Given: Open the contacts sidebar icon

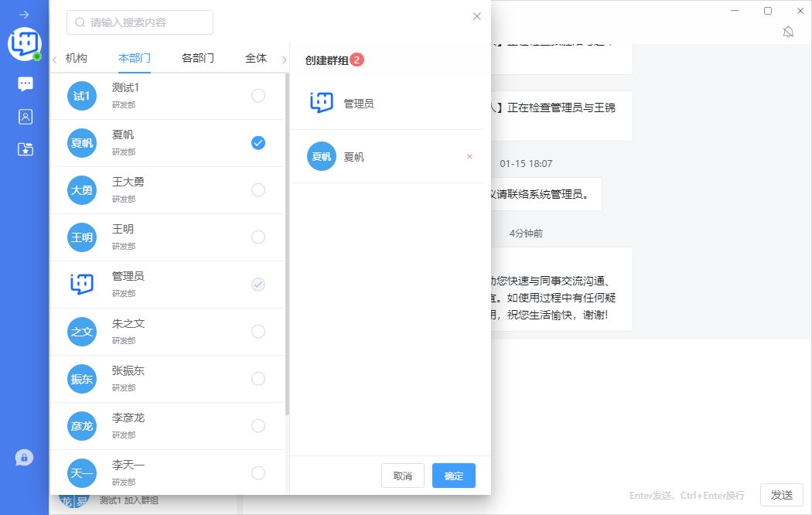Looking at the screenshot, I should (x=25, y=117).
